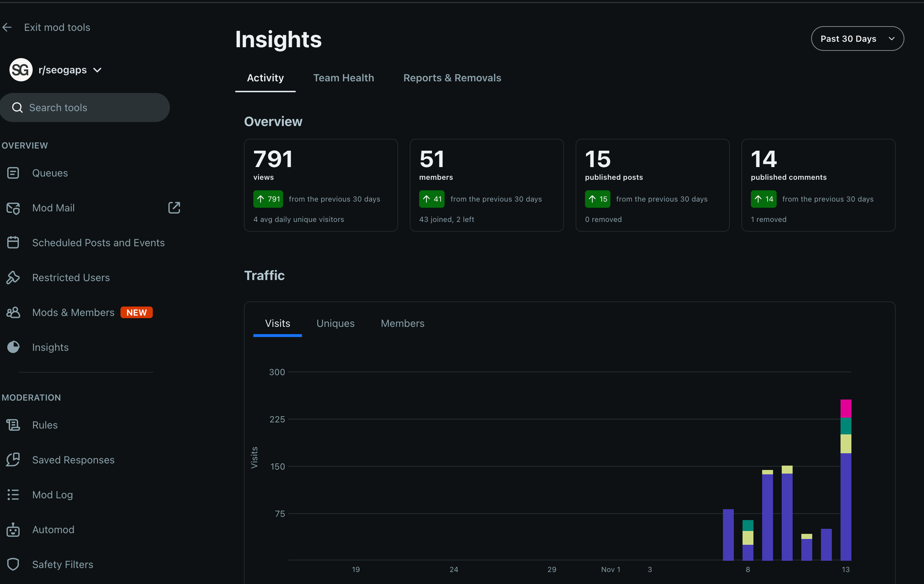Open the Queues icon in sidebar

(x=13, y=173)
